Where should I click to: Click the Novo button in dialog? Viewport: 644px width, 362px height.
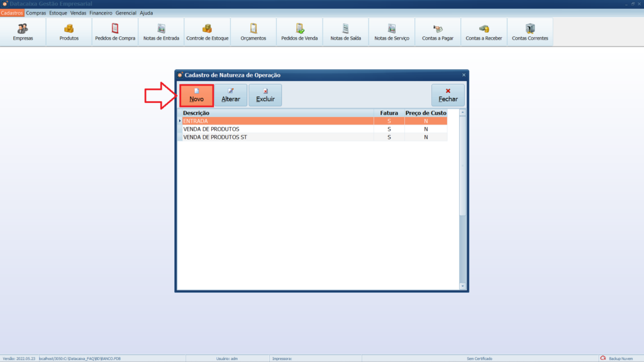click(196, 95)
